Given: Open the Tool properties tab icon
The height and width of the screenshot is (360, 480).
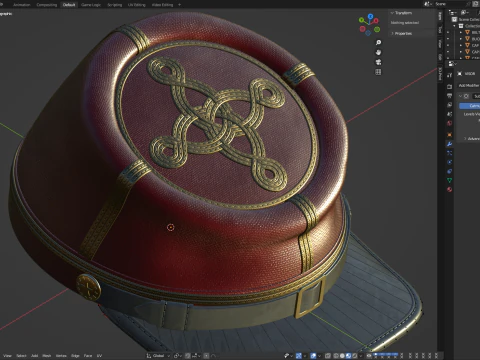Looking at the screenshot, I should (449, 75).
